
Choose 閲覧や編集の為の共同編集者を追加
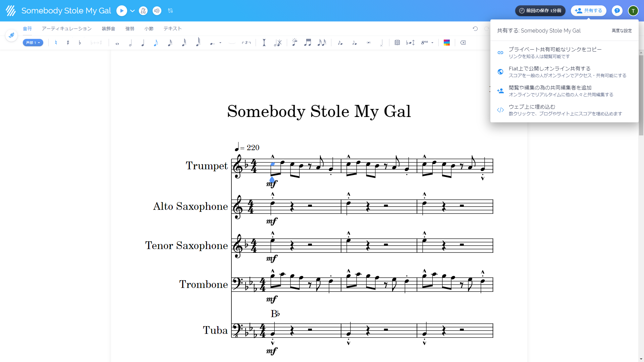click(564, 91)
